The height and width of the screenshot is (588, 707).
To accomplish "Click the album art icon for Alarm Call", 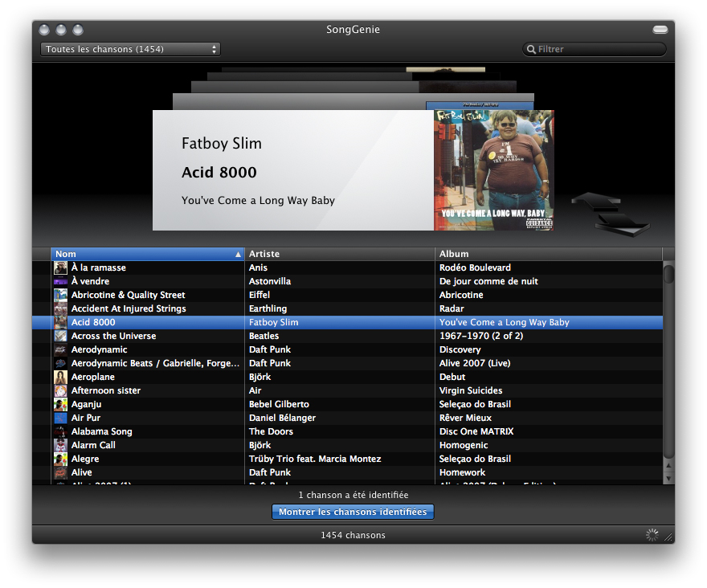I will point(60,445).
